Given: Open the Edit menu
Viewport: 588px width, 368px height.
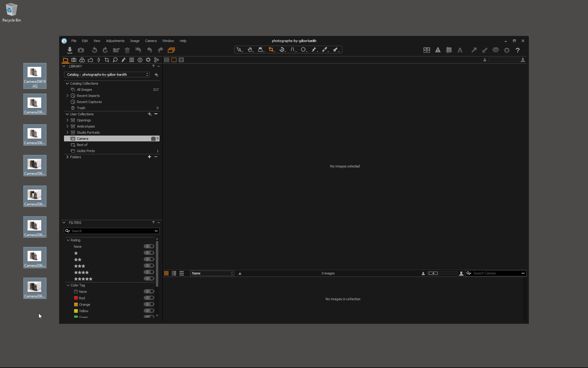Looking at the screenshot, I should tap(85, 41).
